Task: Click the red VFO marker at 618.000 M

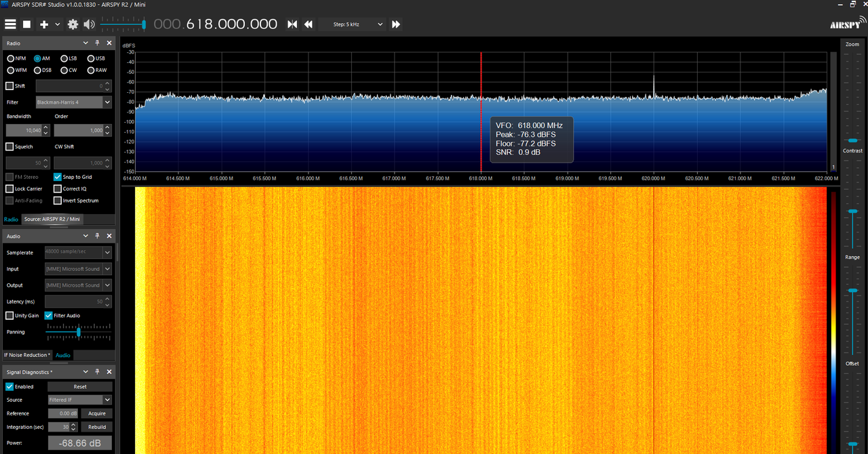Action: click(481, 112)
